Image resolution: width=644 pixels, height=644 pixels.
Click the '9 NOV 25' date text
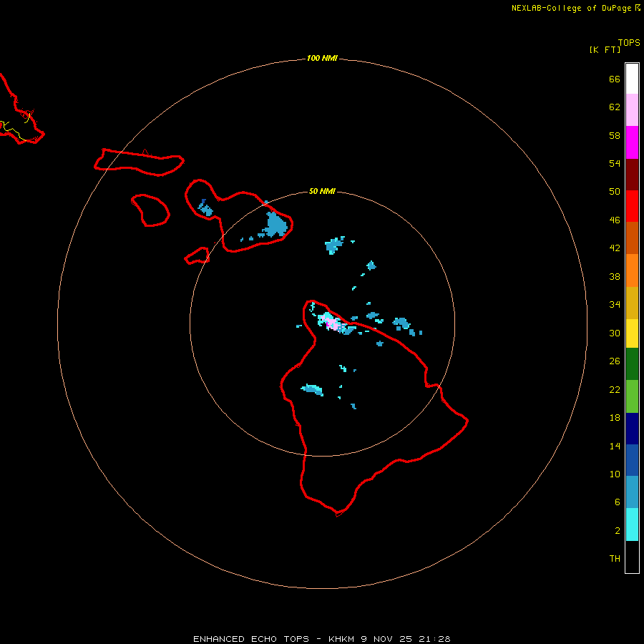pos(387,639)
